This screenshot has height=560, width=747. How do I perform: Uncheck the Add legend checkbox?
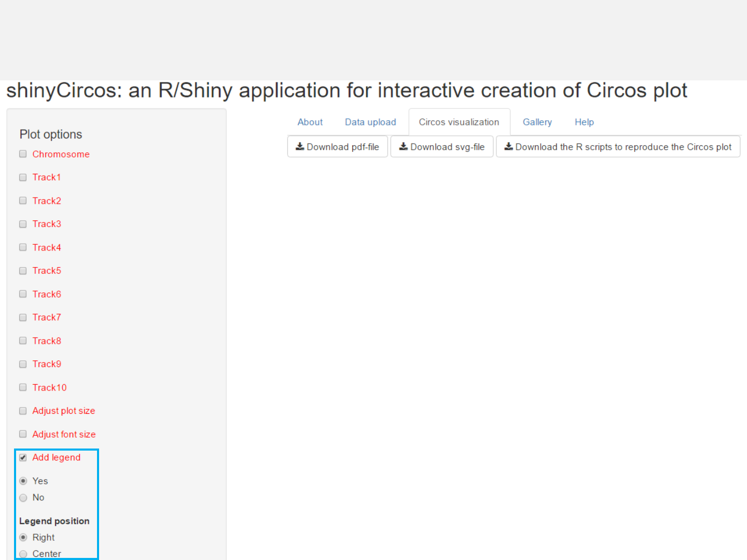click(23, 457)
